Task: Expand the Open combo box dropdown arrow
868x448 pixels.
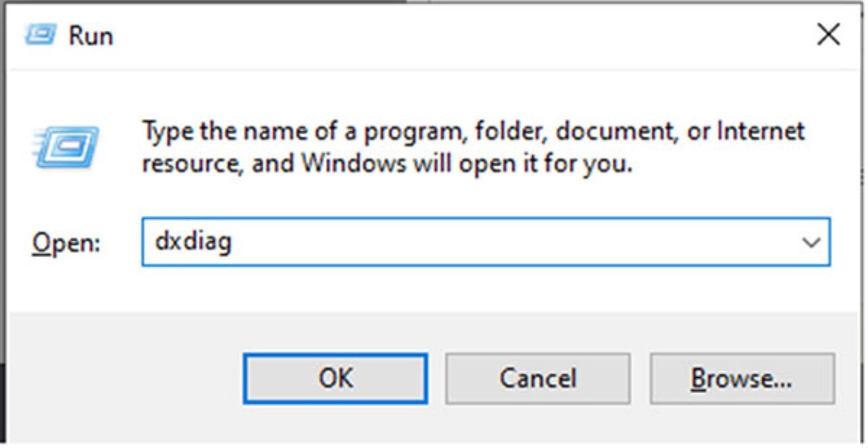Action: pos(810,243)
